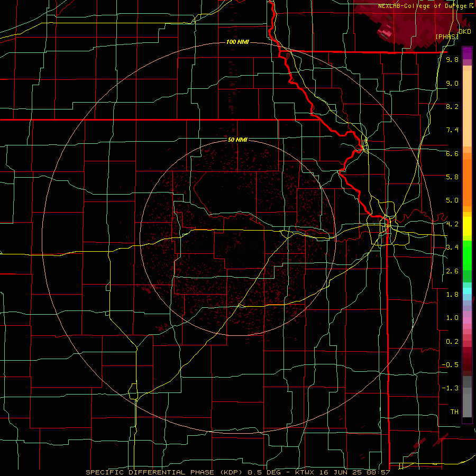Click the NEXLAB-College of DuPage label
Viewport: 476px width, 476px height.
(424, 6)
